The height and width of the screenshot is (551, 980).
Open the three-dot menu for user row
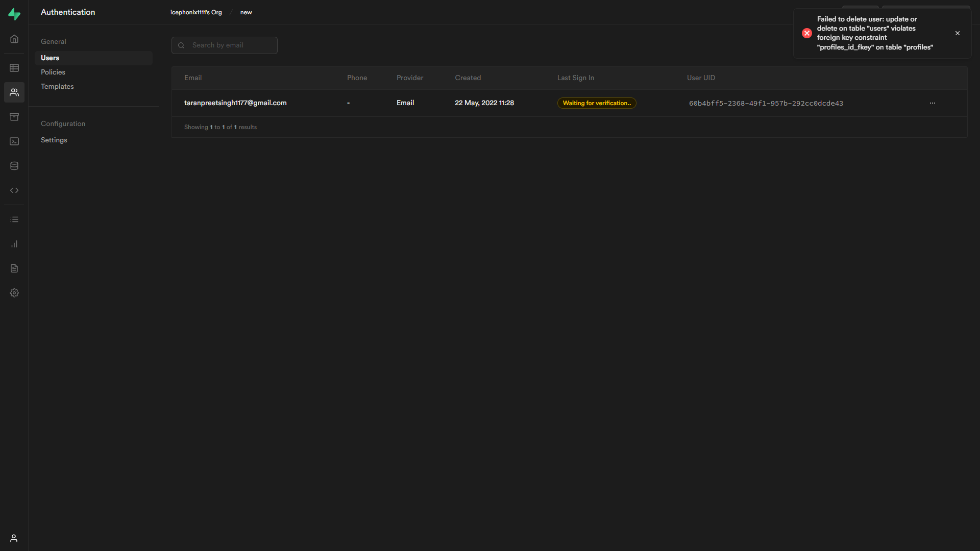coord(932,103)
